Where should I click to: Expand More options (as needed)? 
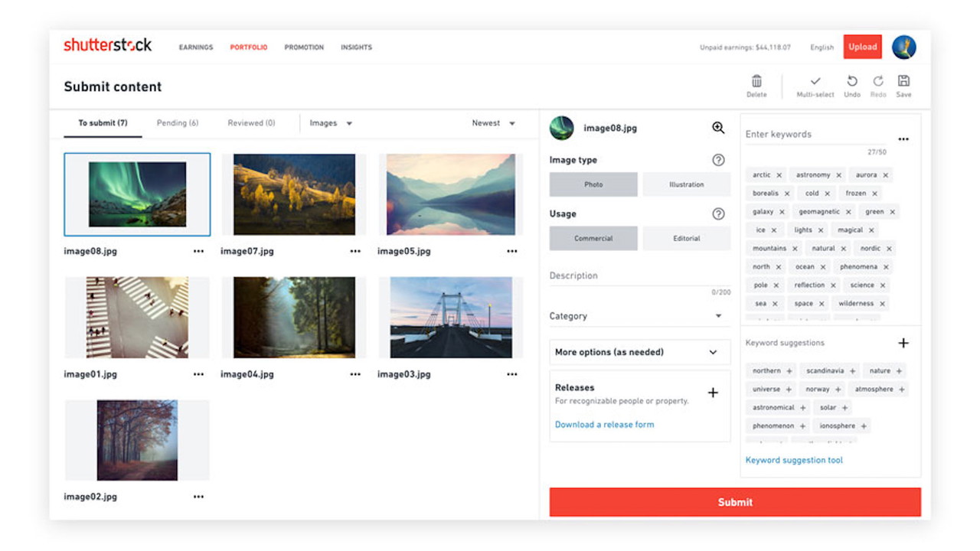[639, 352]
